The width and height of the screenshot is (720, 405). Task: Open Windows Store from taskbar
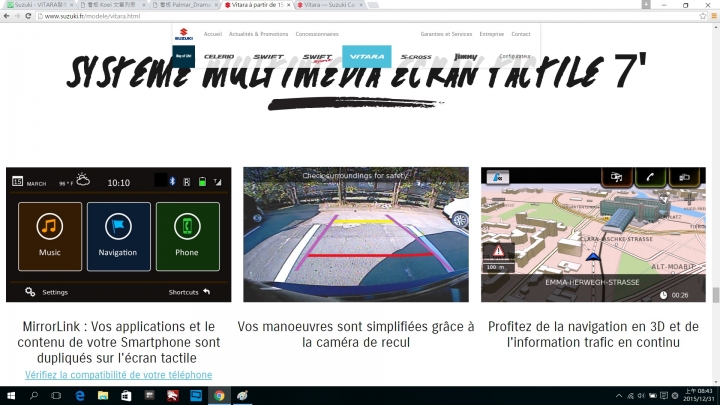[126, 395]
